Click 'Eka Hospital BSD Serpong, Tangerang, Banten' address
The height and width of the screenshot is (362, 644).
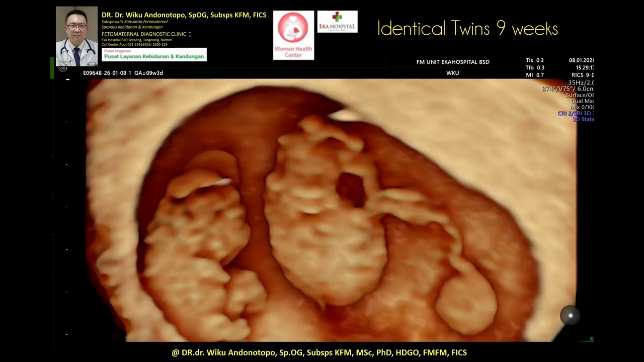136,40
